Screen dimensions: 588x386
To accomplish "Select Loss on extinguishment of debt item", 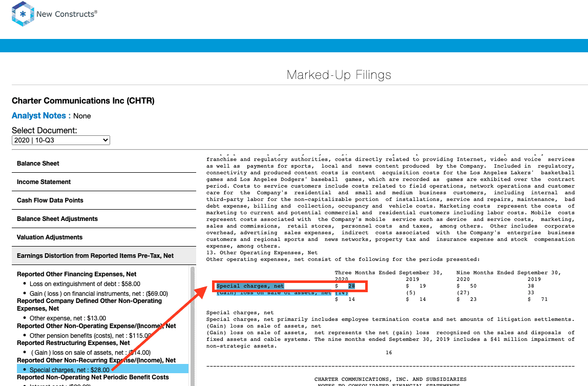I will pyautogui.click(x=85, y=284).
